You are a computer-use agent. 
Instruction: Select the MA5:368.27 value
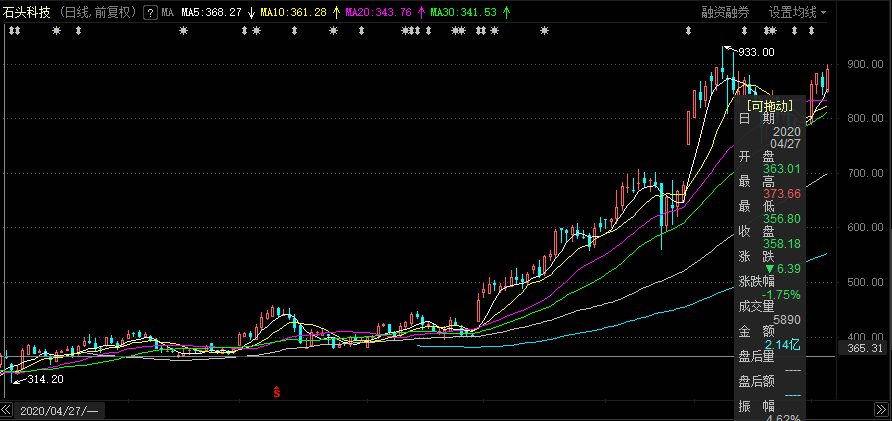(x=212, y=12)
